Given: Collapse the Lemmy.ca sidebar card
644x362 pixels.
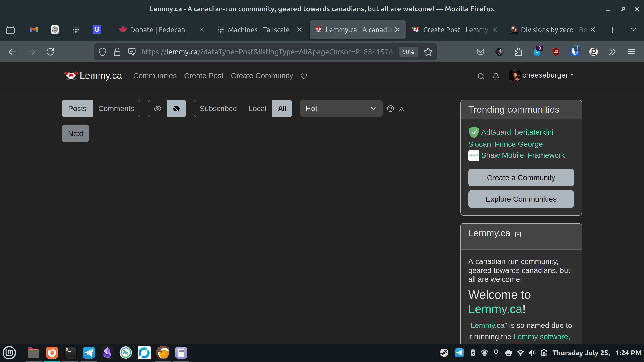Looking at the screenshot, I should tap(518, 234).
